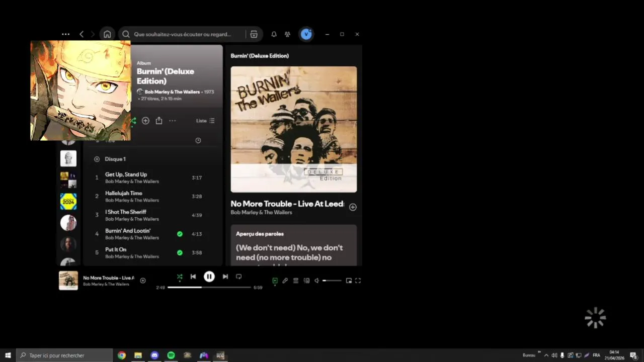Open the mini player
The width and height of the screenshot is (644, 362).
point(349,281)
